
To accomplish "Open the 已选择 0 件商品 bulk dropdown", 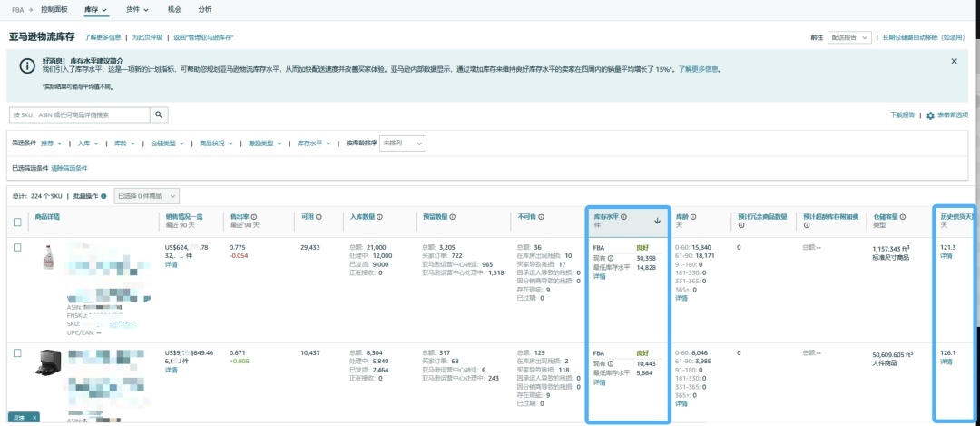I will click(x=147, y=195).
